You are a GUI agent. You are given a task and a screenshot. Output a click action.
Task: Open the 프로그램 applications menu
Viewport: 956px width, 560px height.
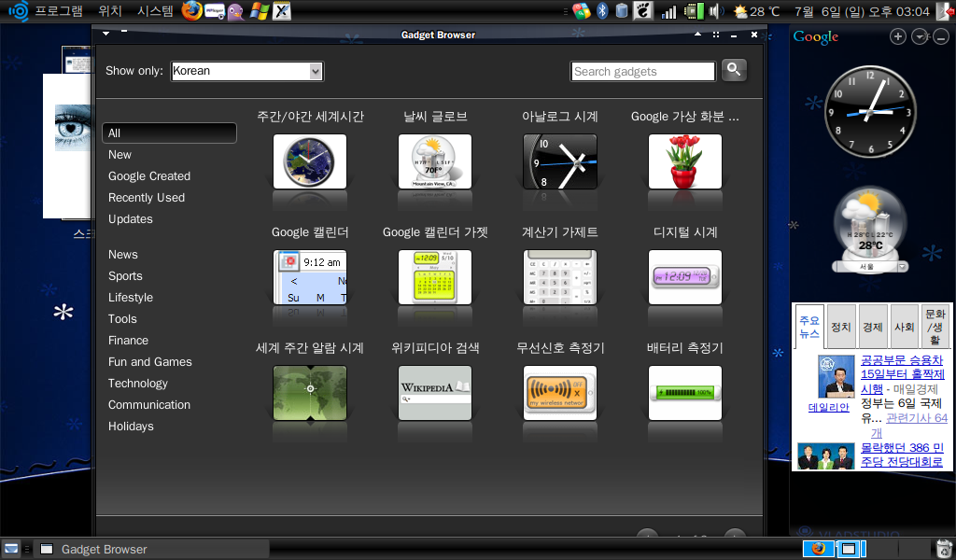(59, 11)
